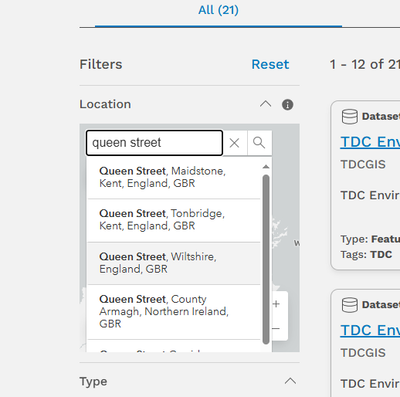The height and width of the screenshot is (397, 400).
Task: Collapse the Type filter section
Action: coord(290,381)
